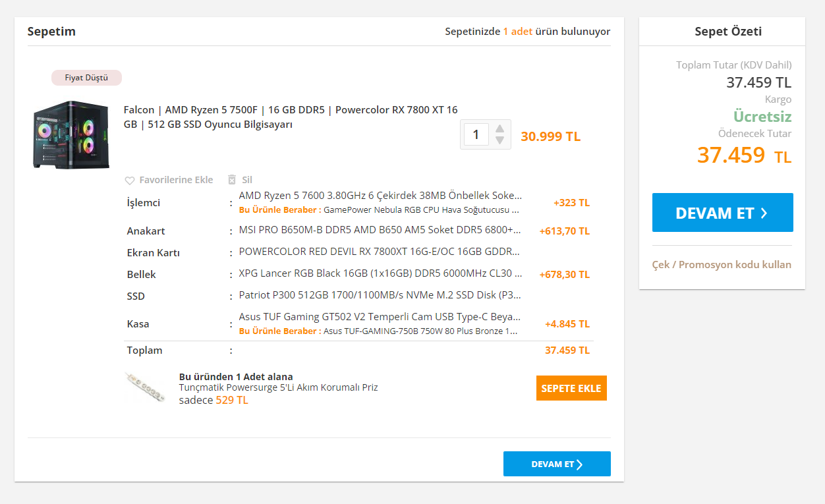The height and width of the screenshot is (504, 825).
Task: Add Tunçmatik surge protector with SEPETE EKLE
Action: [571, 388]
